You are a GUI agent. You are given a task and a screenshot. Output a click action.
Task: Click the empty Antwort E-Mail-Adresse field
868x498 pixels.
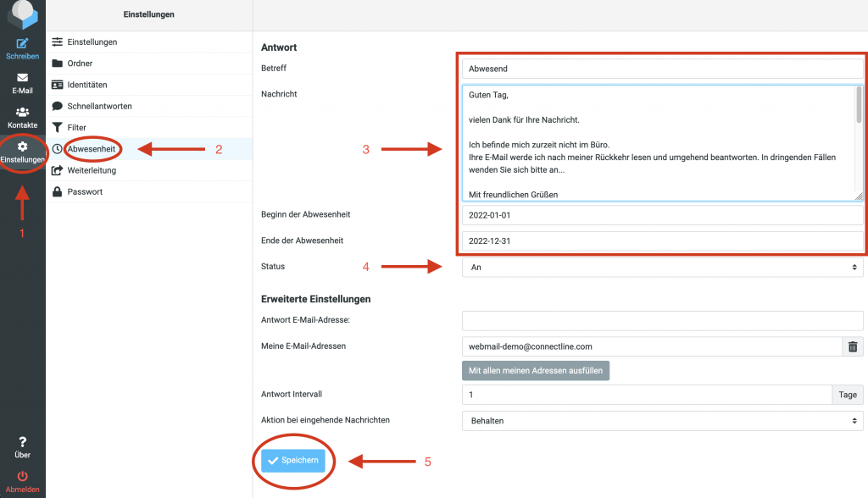[663, 320]
